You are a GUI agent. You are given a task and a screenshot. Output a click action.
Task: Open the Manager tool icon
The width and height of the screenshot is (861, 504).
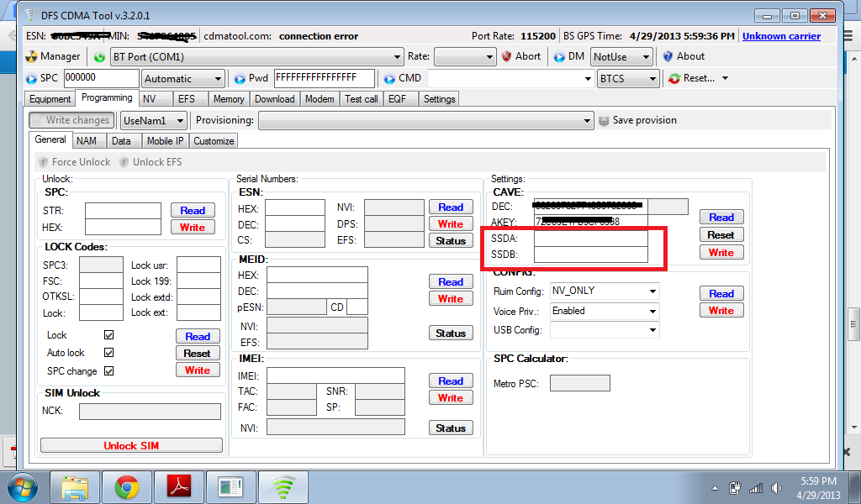32,56
